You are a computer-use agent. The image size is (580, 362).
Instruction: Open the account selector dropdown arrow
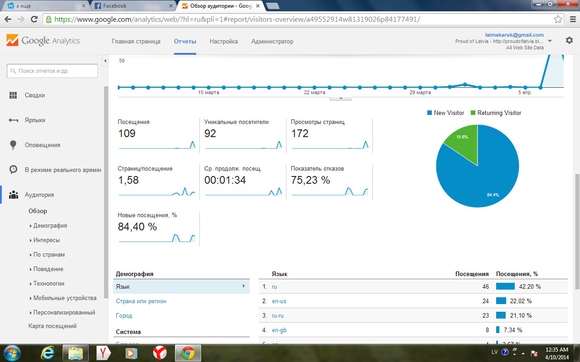click(x=550, y=41)
